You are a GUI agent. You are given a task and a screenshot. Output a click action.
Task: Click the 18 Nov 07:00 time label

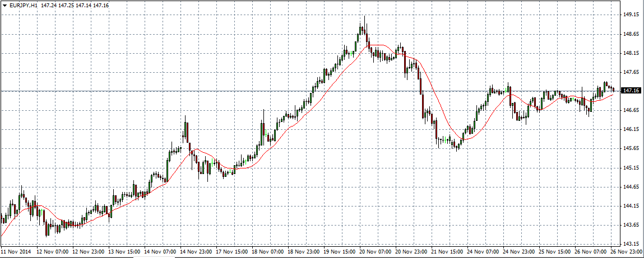pos(268,252)
